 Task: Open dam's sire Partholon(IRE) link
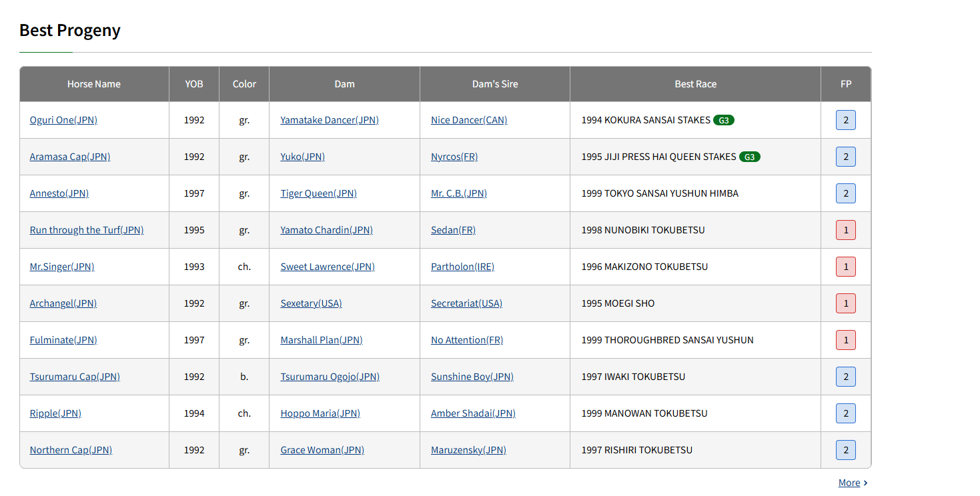462,267
